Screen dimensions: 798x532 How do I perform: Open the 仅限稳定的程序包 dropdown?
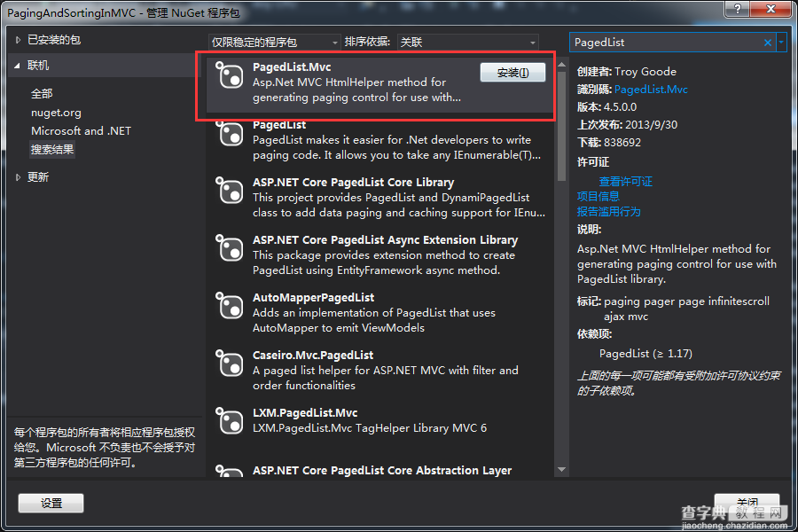[x=274, y=43]
